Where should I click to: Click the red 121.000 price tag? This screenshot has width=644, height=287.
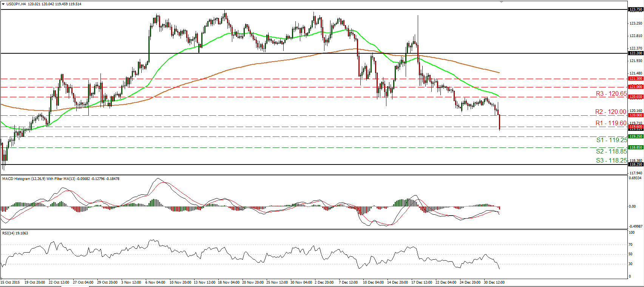635,87
